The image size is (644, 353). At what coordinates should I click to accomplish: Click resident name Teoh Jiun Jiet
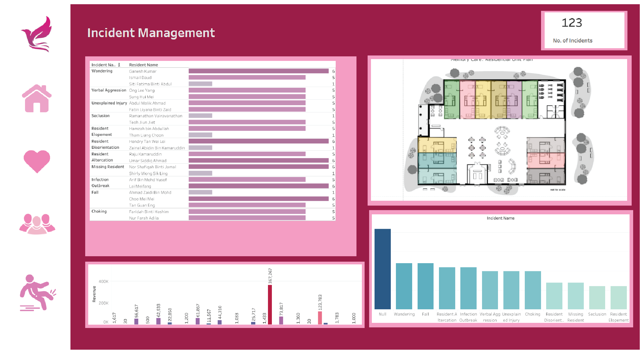pos(142,122)
